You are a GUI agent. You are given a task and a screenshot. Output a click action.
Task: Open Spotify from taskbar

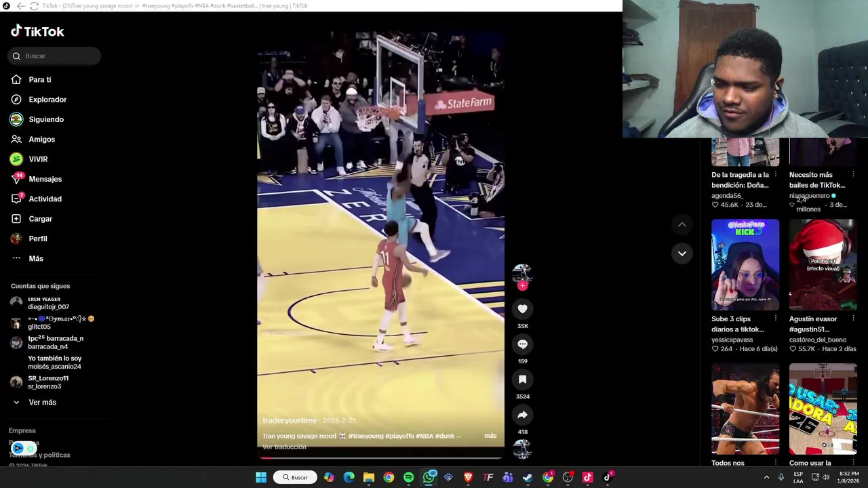point(408,477)
